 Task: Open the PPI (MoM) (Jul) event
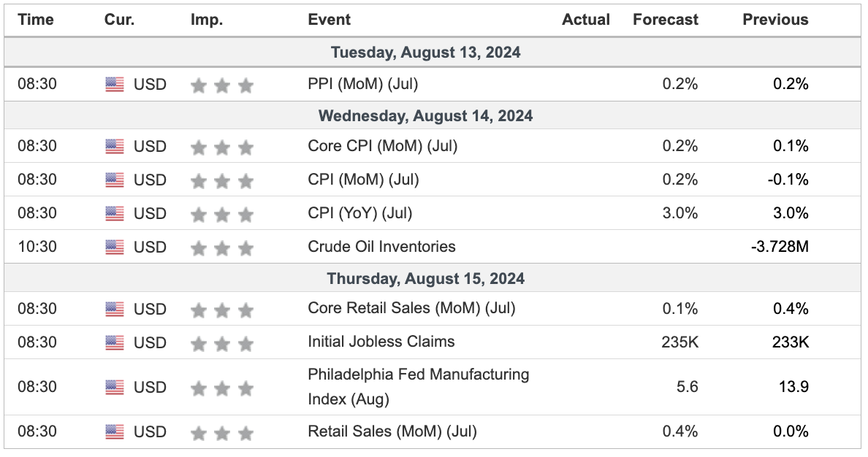click(362, 84)
